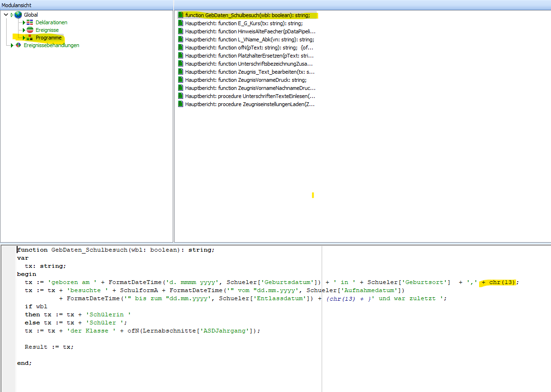551x392 pixels.
Task: Click the 'tx: string;' declaration line
Action: tap(45, 266)
